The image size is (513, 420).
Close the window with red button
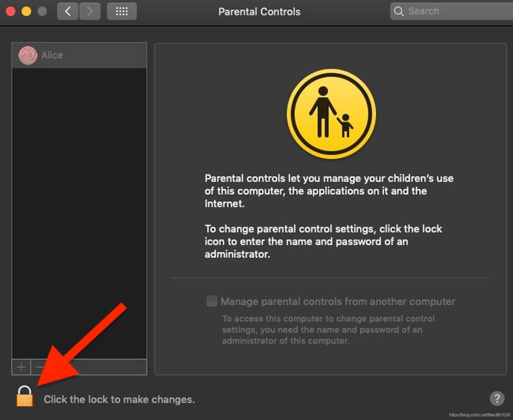pos(10,11)
